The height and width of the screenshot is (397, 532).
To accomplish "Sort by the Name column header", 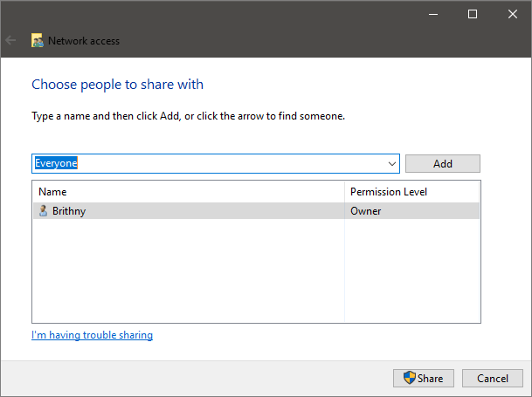I will [188, 191].
